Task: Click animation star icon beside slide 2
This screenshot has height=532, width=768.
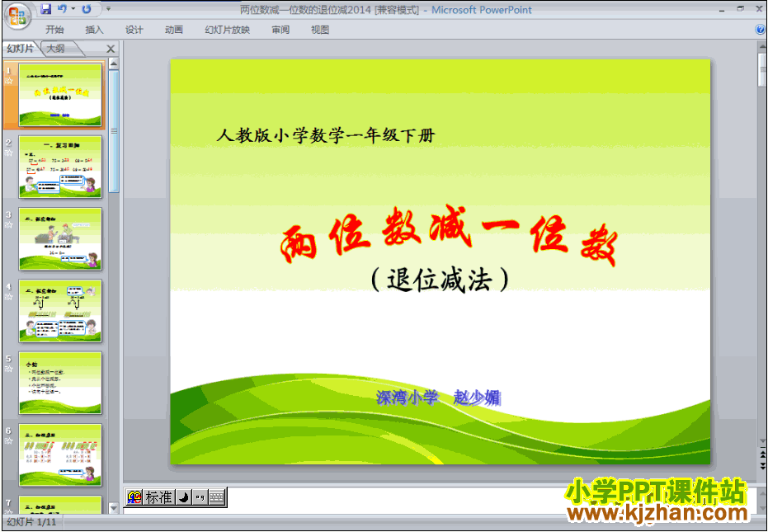Action: [9, 153]
